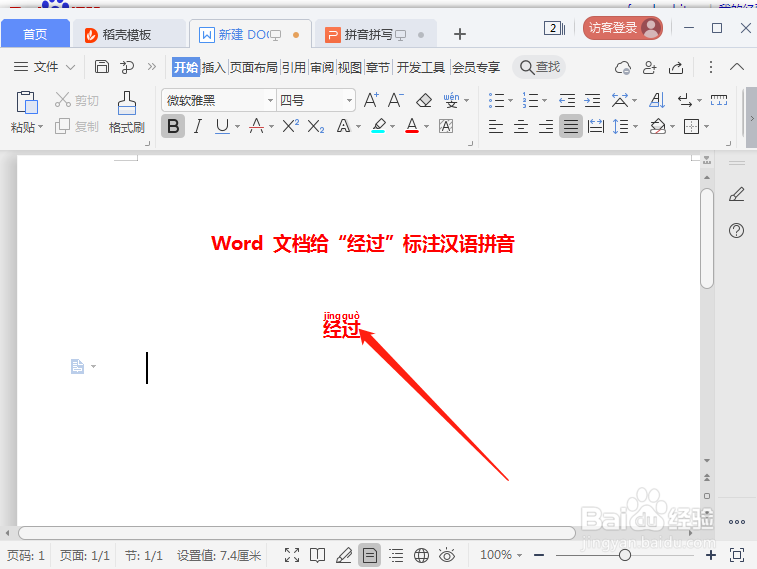Switch to 稻壳模板 tab

(x=127, y=34)
